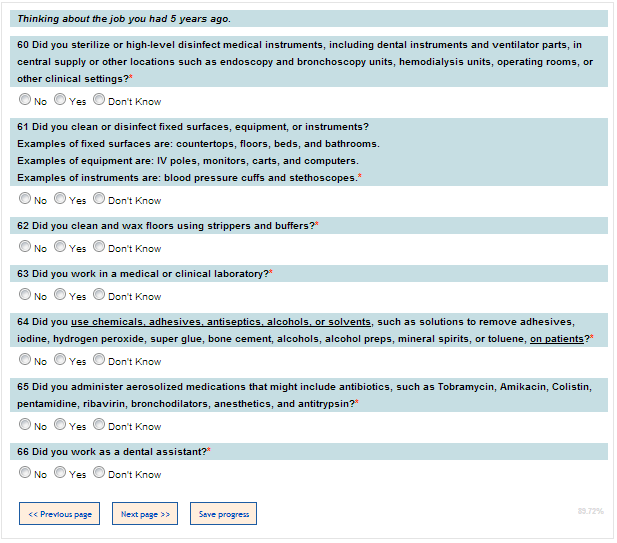This screenshot has width=617, height=543.
Task: Select No for question 61 disinfect surfaces
Action: pyautogui.click(x=25, y=199)
